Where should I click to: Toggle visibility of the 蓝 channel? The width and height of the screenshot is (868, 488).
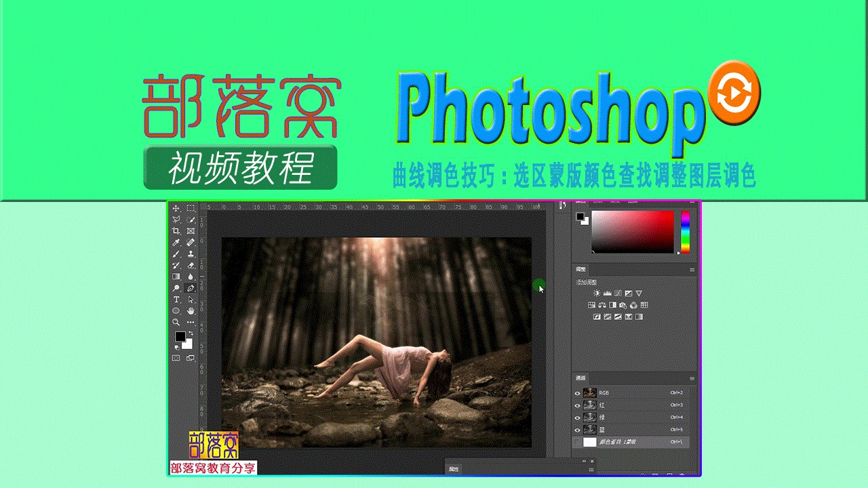[578, 430]
